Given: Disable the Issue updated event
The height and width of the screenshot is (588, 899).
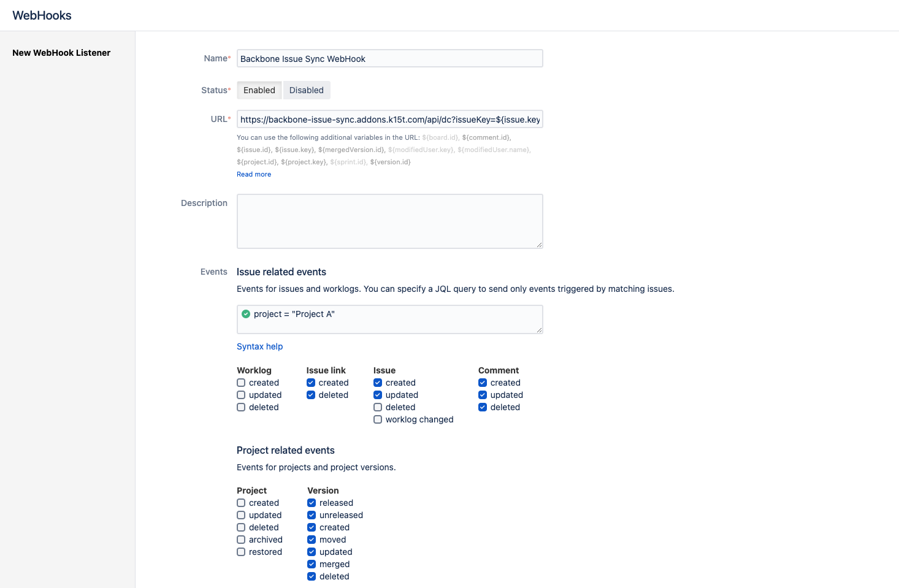Looking at the screenshot, I should (378, 395).
